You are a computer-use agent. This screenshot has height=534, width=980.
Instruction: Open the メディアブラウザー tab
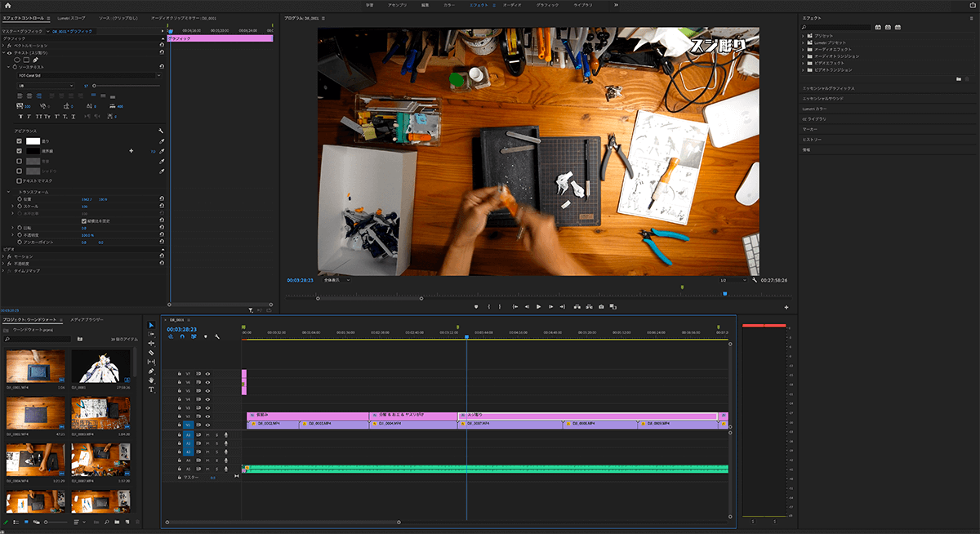click(x=86, y=319)
